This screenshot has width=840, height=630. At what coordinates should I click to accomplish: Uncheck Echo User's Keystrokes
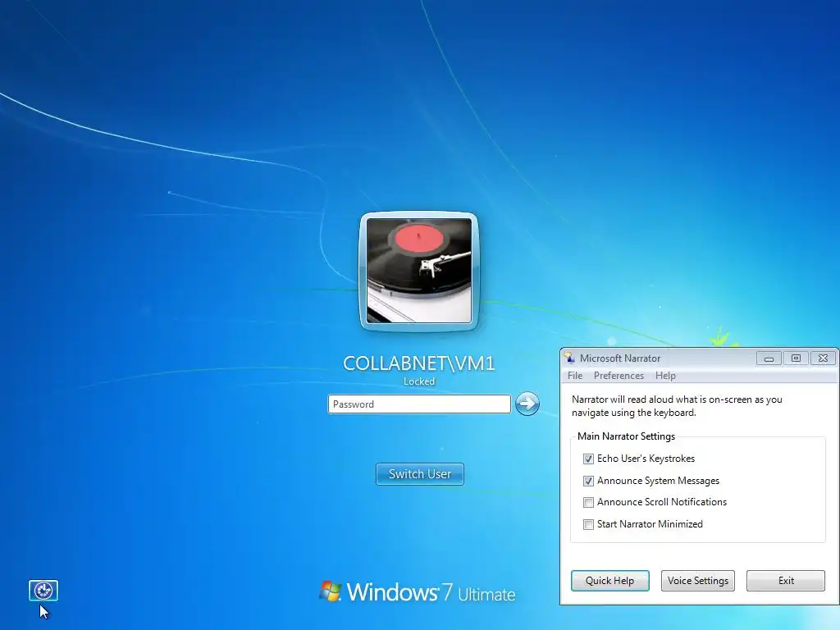pyautogui.click(x=588, y=459)
